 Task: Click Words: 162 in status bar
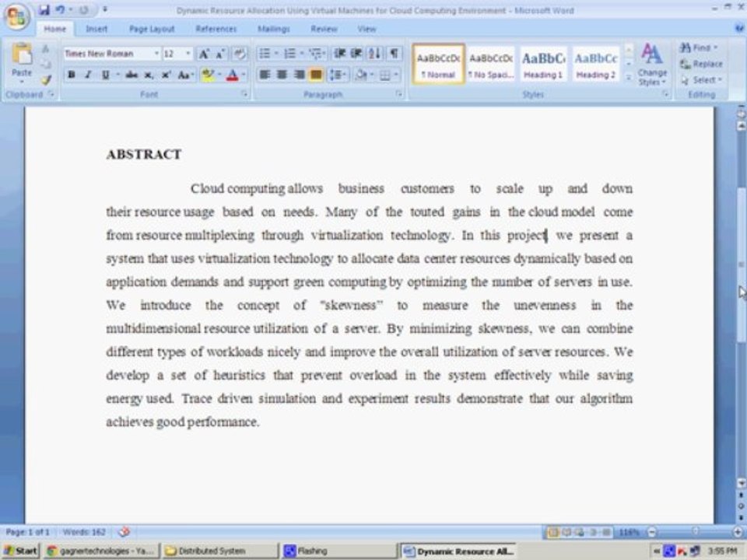pyautogui.click(x=84, y=532)
